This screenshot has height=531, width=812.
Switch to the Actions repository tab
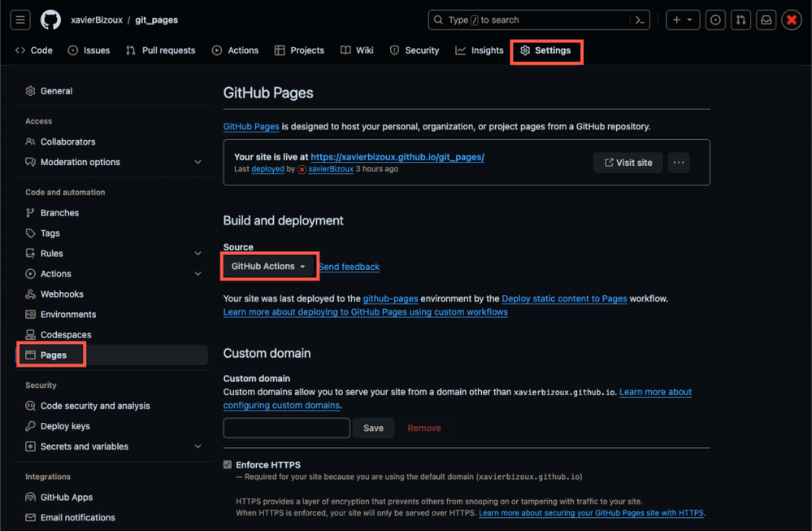tap(235, 50)
